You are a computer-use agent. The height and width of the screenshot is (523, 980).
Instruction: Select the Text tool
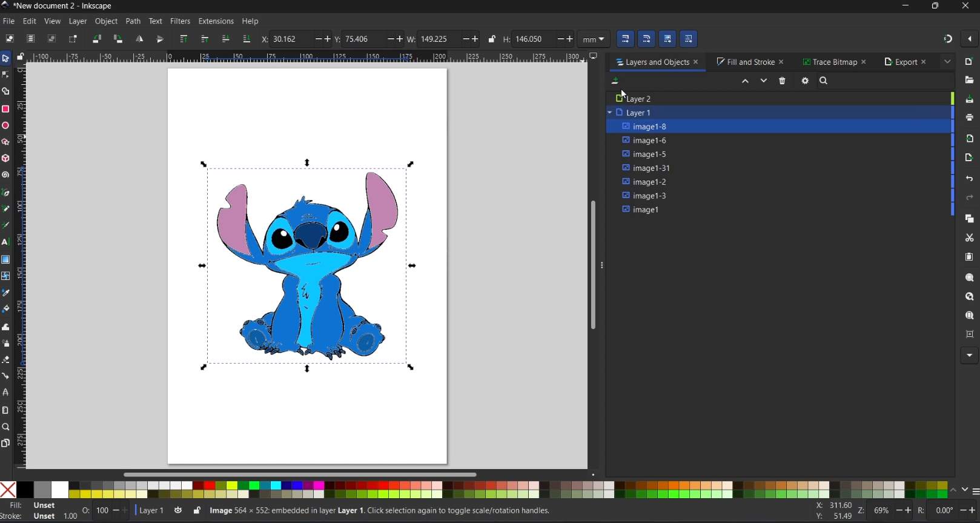point(5,242)
